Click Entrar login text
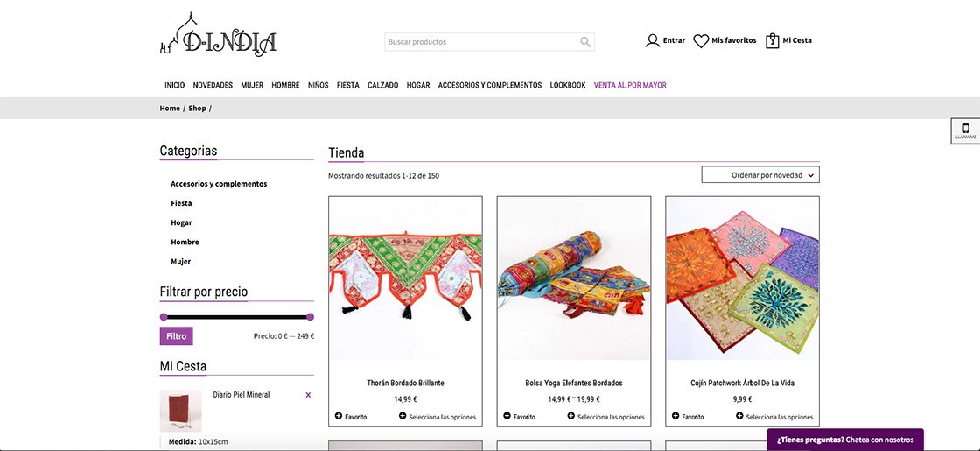 click(x=674, y=40)
